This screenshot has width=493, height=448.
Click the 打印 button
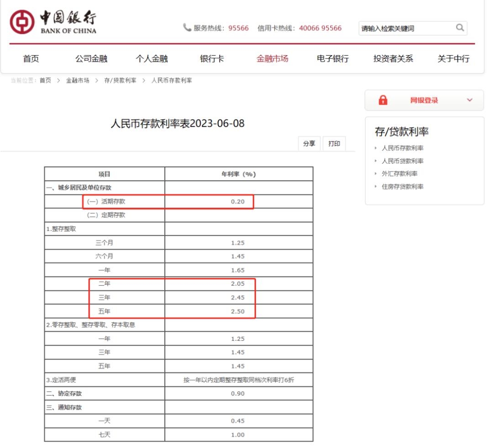tap(334, 144)
